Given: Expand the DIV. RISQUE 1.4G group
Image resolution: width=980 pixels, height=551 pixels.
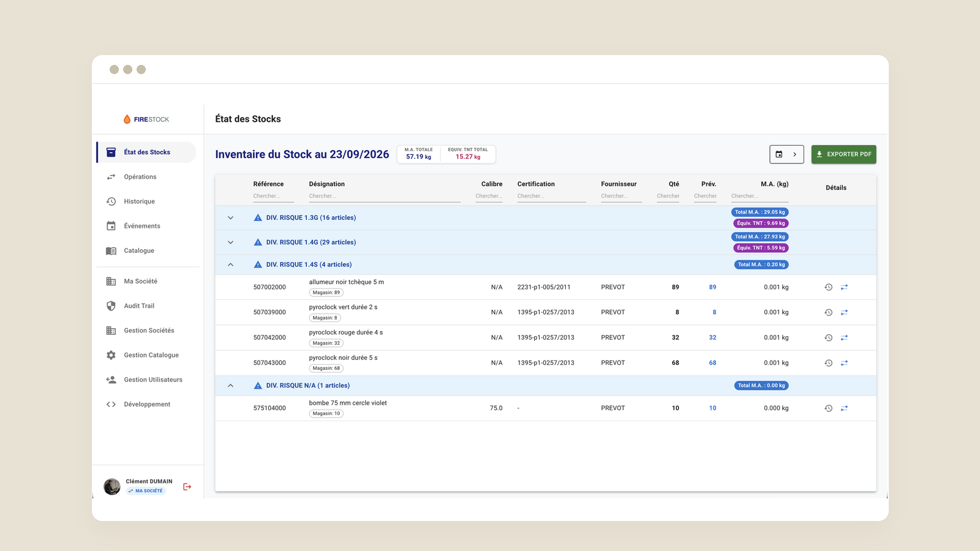Looking at the screenshot, I should point(231,242).
